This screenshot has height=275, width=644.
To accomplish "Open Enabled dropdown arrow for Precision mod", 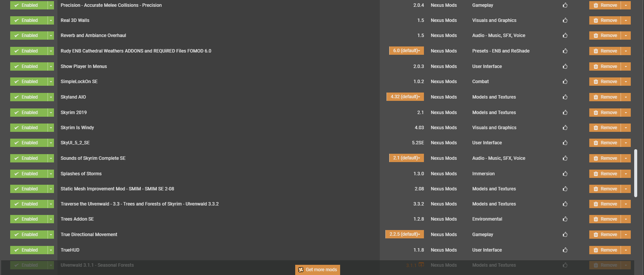I will point(51,5).
